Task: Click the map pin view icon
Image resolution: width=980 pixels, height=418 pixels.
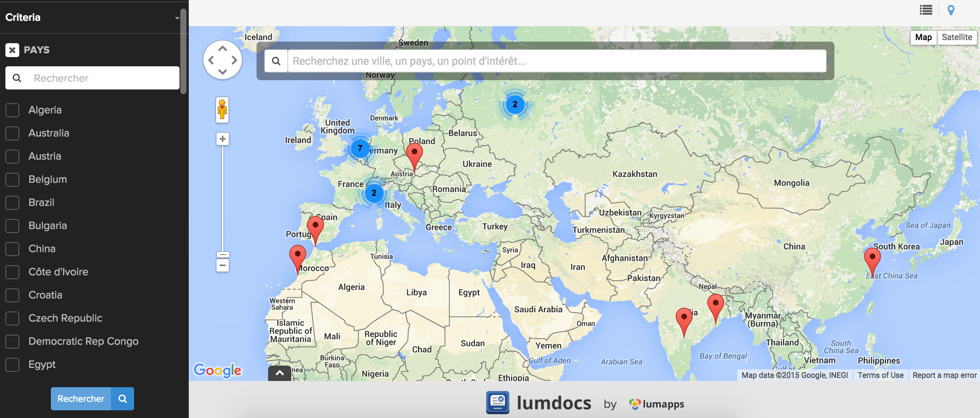Action: [x=951, y=10]
